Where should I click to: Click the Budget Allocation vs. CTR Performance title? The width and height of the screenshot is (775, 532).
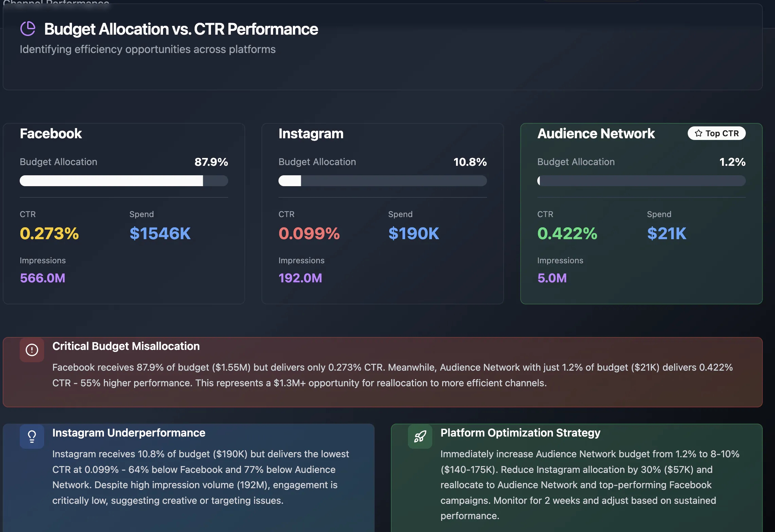[181, 29]
